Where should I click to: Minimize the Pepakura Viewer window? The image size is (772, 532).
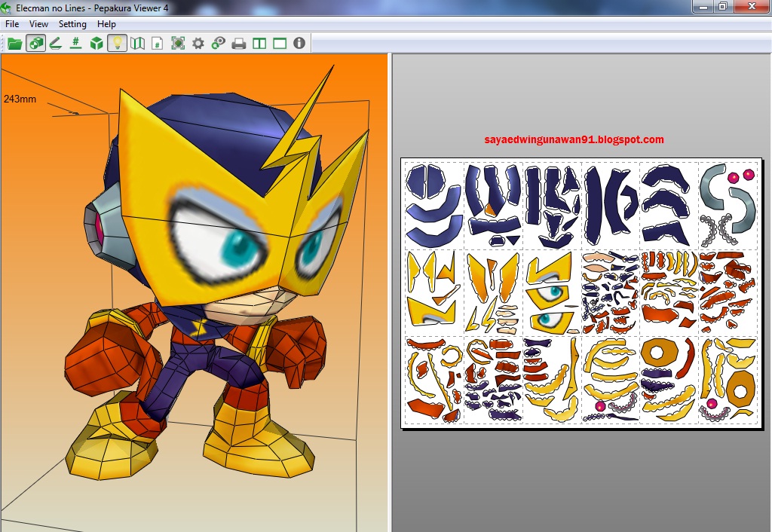[x=703, y=7]
